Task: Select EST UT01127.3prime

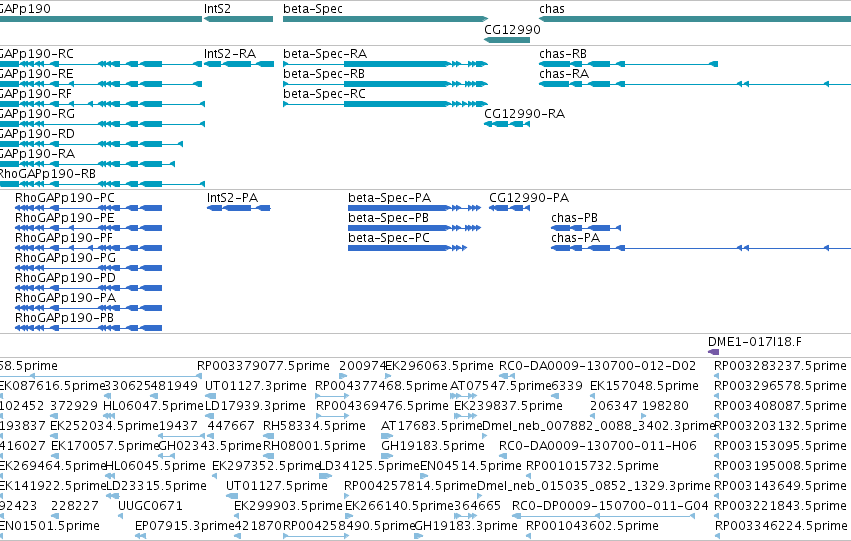Action: (256, 386)
